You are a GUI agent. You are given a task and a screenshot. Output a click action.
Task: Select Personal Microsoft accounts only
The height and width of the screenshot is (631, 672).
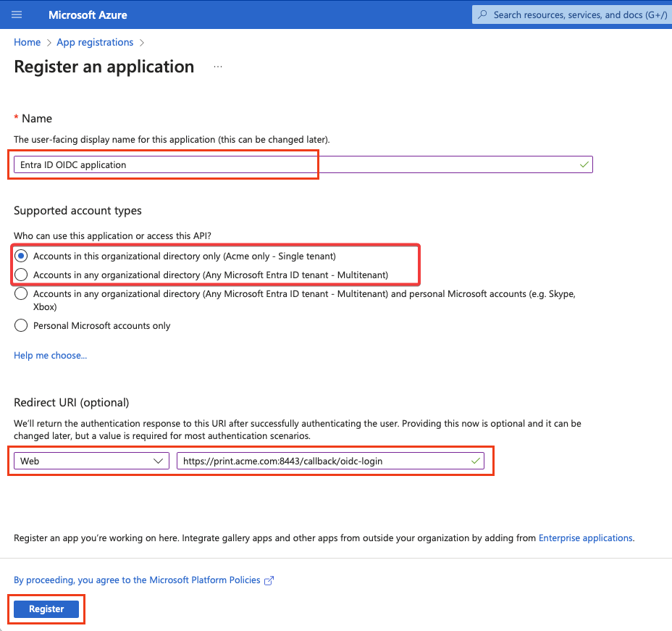21,325
